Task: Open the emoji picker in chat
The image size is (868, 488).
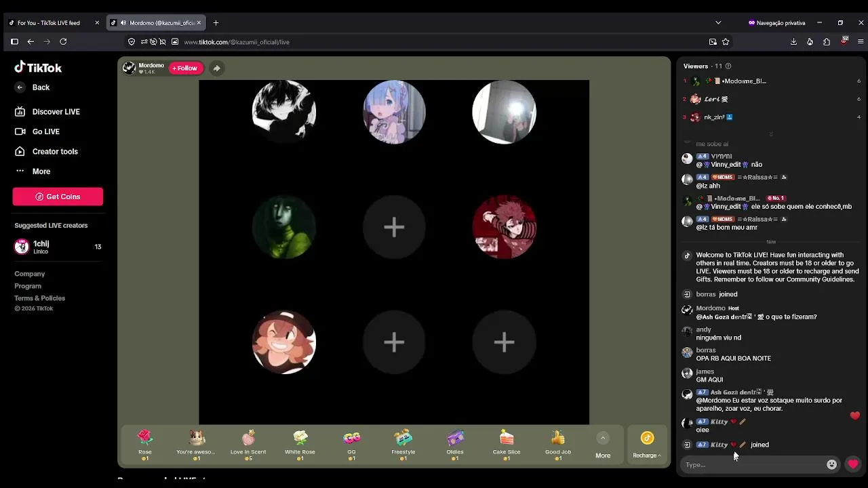Action: (x=832, y=464)
